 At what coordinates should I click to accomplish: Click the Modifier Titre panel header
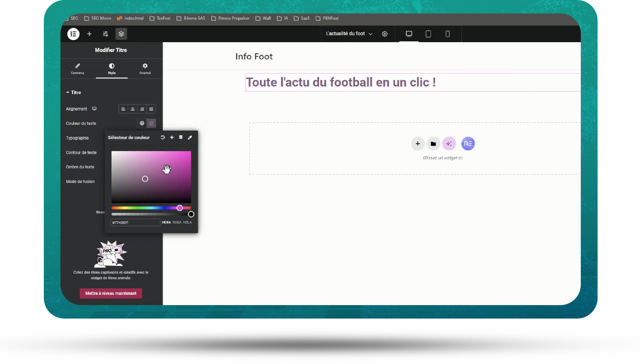point(111,50)
